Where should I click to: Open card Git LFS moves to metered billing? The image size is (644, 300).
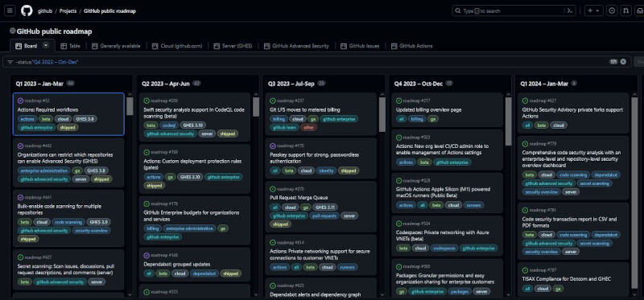[x=305, y=110]
